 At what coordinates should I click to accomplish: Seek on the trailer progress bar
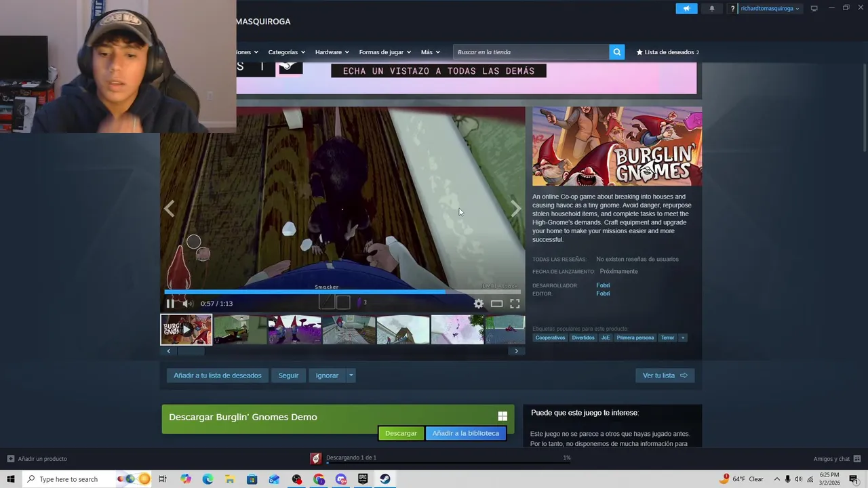pyautogui.click(x=342, y=293)
